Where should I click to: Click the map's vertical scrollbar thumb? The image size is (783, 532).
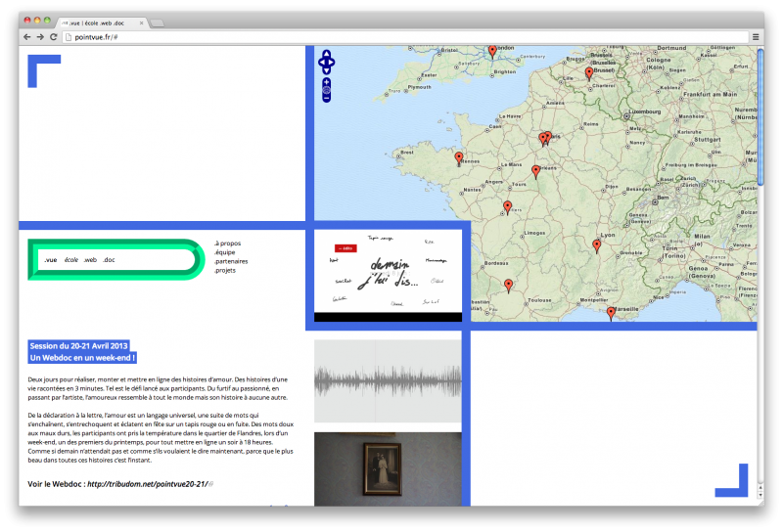tap(760, 117)
